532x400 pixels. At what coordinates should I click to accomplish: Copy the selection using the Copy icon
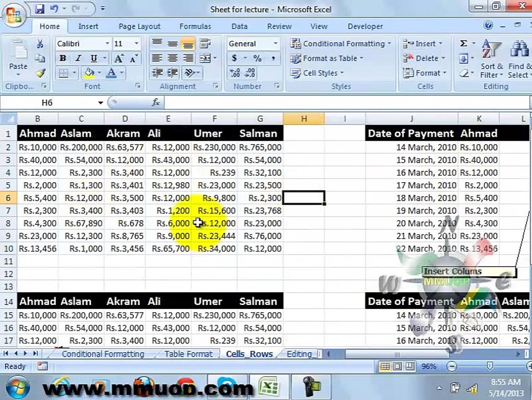(40, 58)
